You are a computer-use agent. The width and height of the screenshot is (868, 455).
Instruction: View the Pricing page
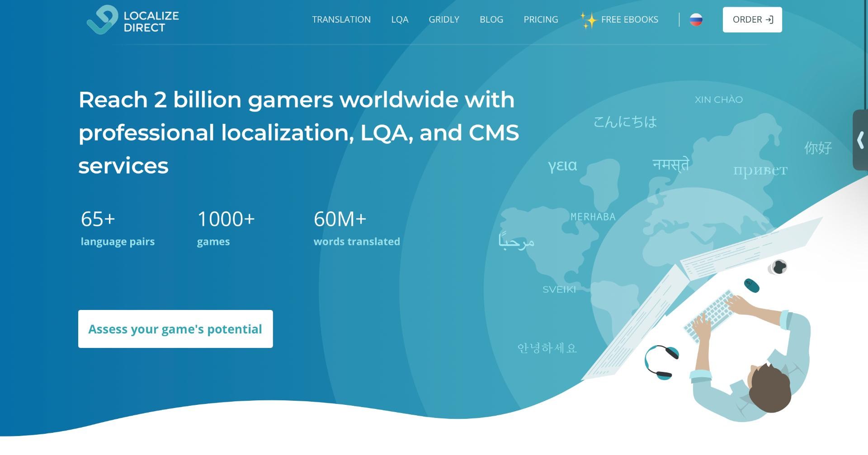coord(541,19)
